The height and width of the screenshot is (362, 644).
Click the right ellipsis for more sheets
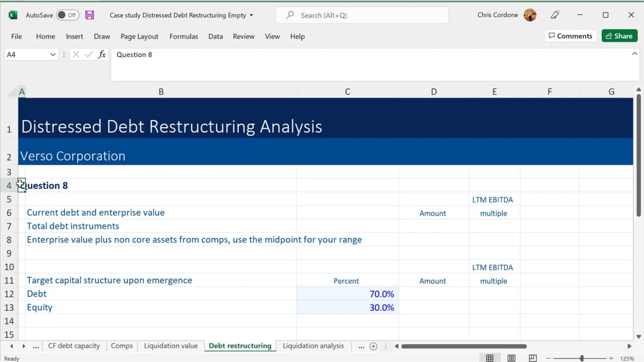361,346
